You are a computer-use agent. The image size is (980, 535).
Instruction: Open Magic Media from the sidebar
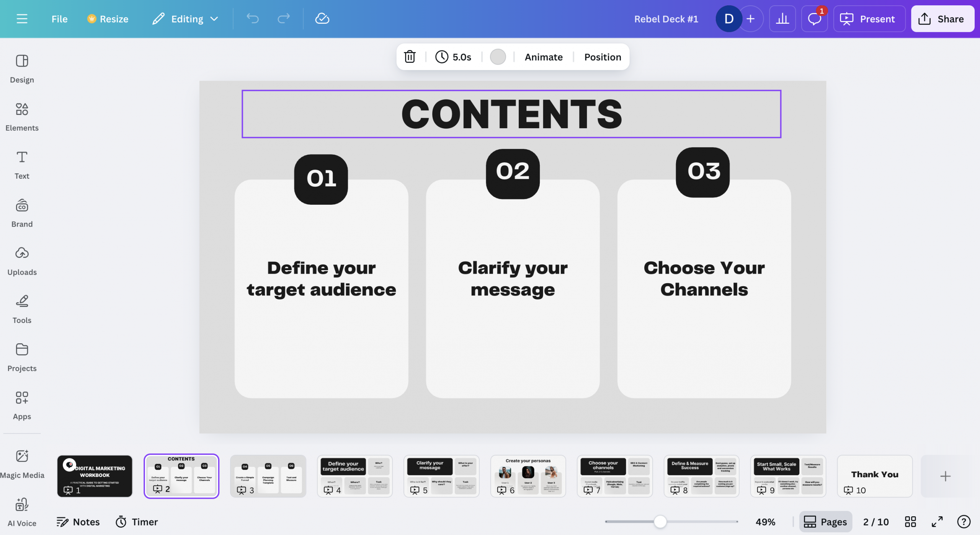coord(22,464)
